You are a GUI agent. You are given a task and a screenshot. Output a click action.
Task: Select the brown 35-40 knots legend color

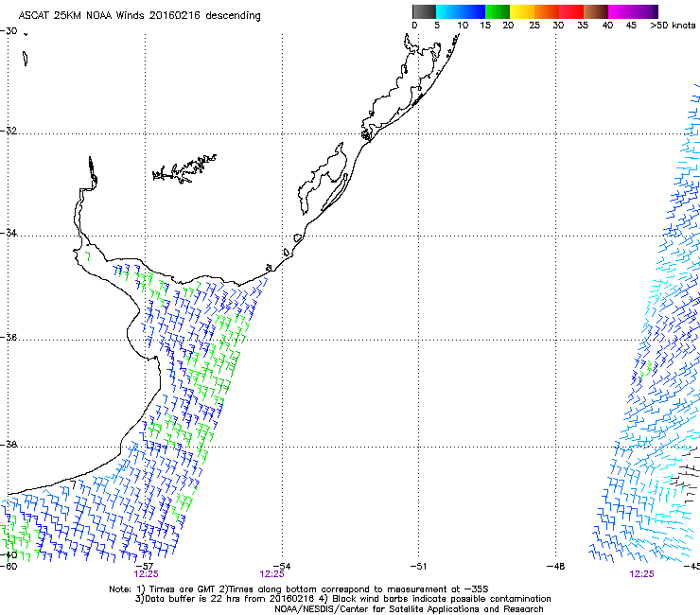coord(596,11)
